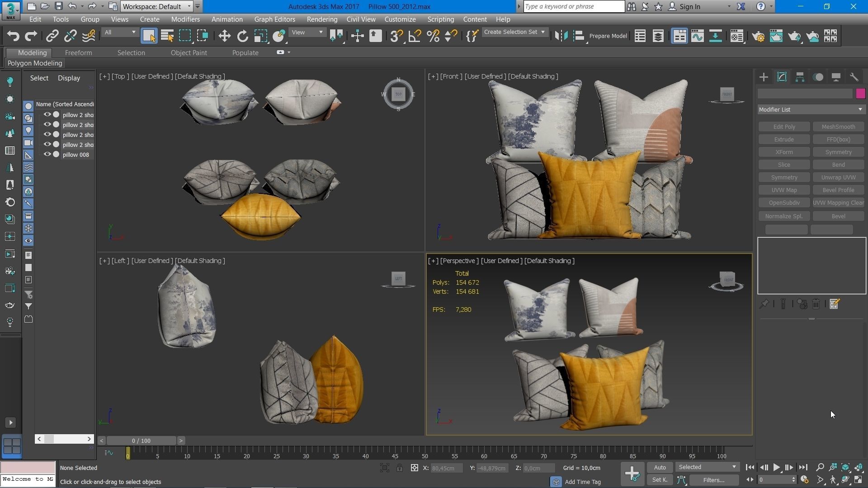Open the Workspace Default dropdown
Screen dimensions: 868x488
157,6
